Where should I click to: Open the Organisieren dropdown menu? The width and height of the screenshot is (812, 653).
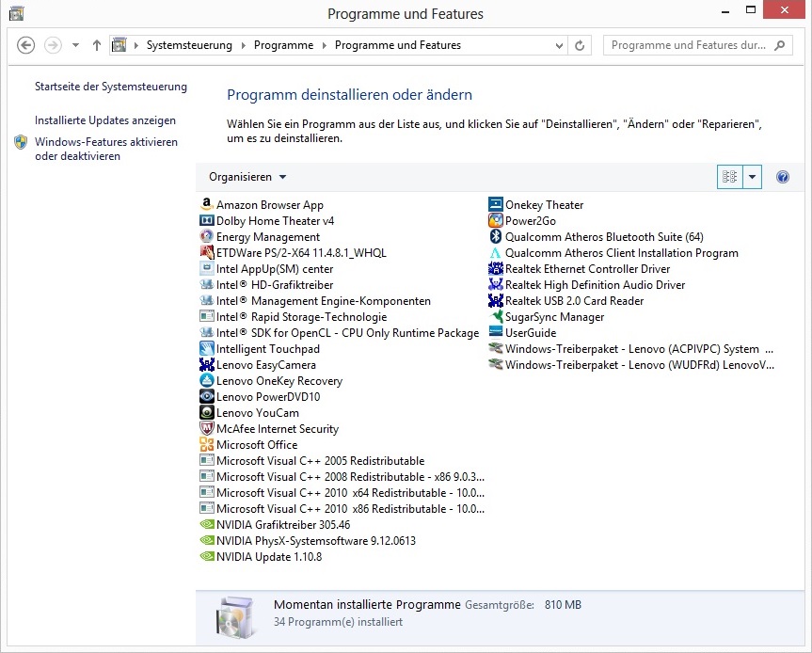(x=247, y=177)
